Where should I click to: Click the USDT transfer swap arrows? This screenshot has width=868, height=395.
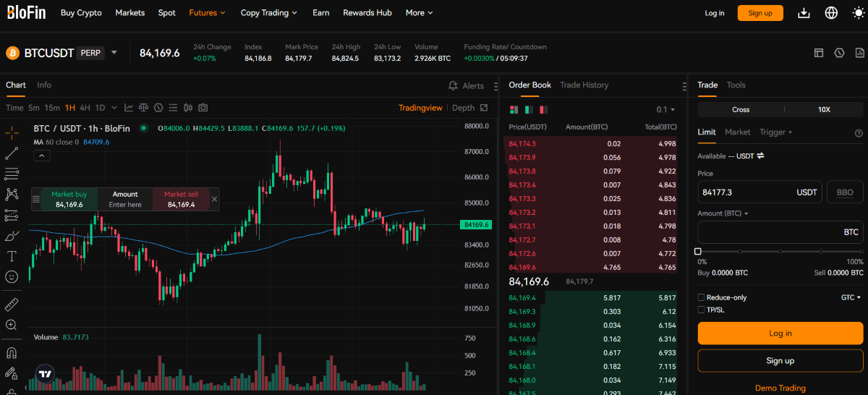760,156
